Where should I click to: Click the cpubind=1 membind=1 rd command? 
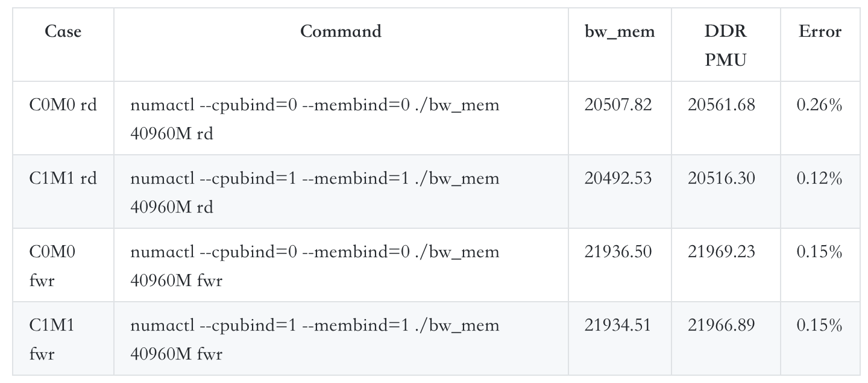click(315, 192)
